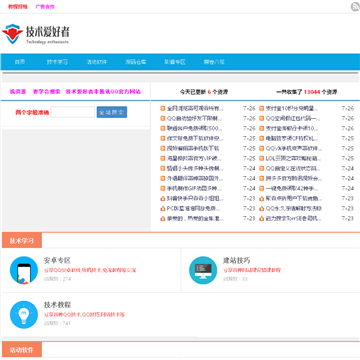Click the 找资源 magenta link
Image resolution: width=360 pixels, height=360 pixels.
coord(18,92)
